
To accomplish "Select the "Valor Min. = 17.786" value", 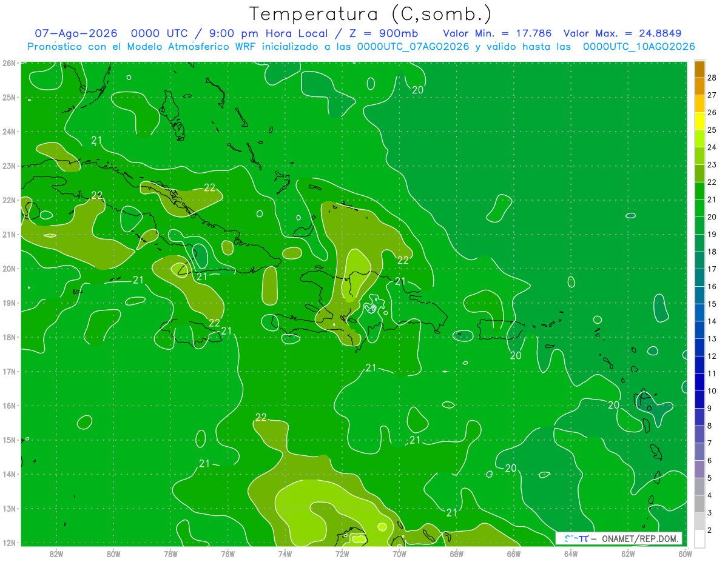I will [x=497, y=33].
